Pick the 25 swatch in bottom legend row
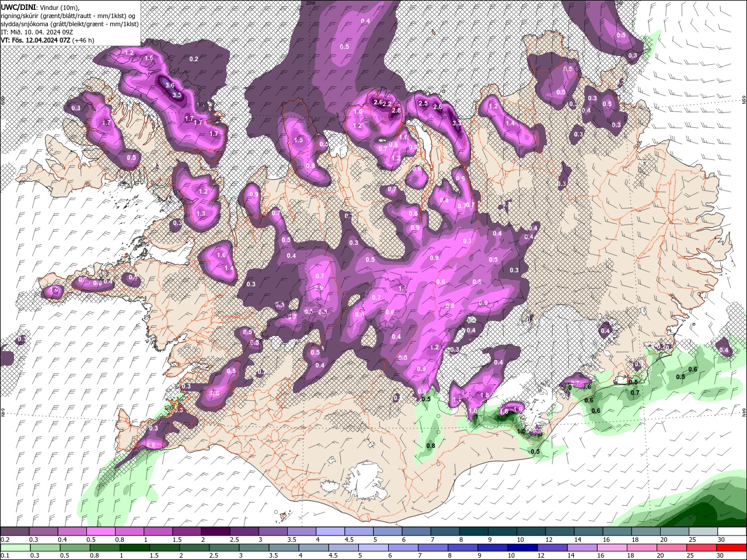Screen dimensions: 747x560 (703, 548)
